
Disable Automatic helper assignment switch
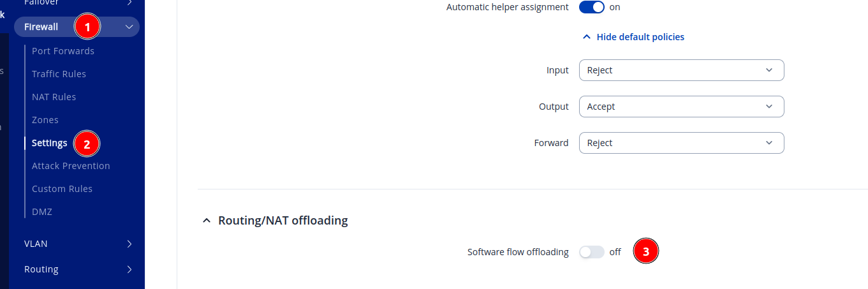pyautogui.click(x=591, y=8)
